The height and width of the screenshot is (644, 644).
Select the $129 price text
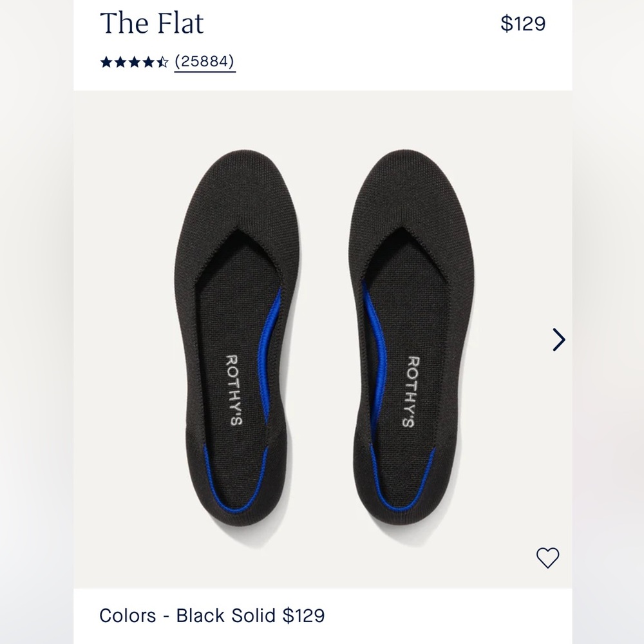click(523, 24)
